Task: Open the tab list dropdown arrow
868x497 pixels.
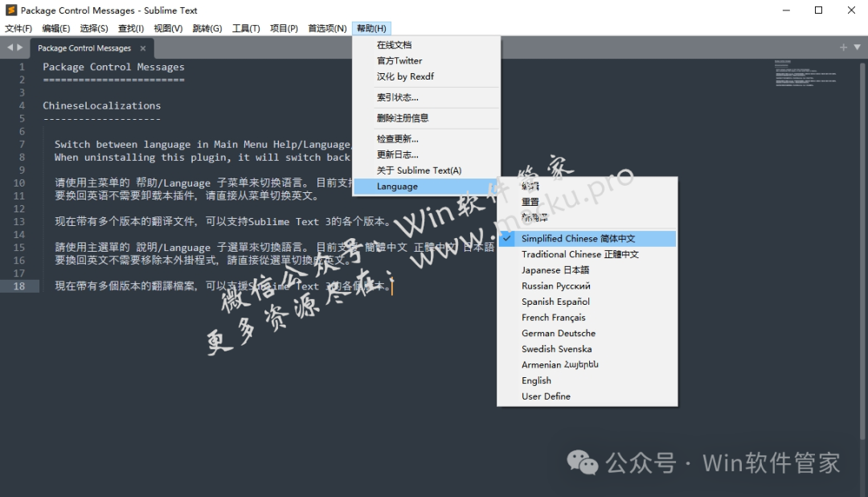Action: (857, 47)
